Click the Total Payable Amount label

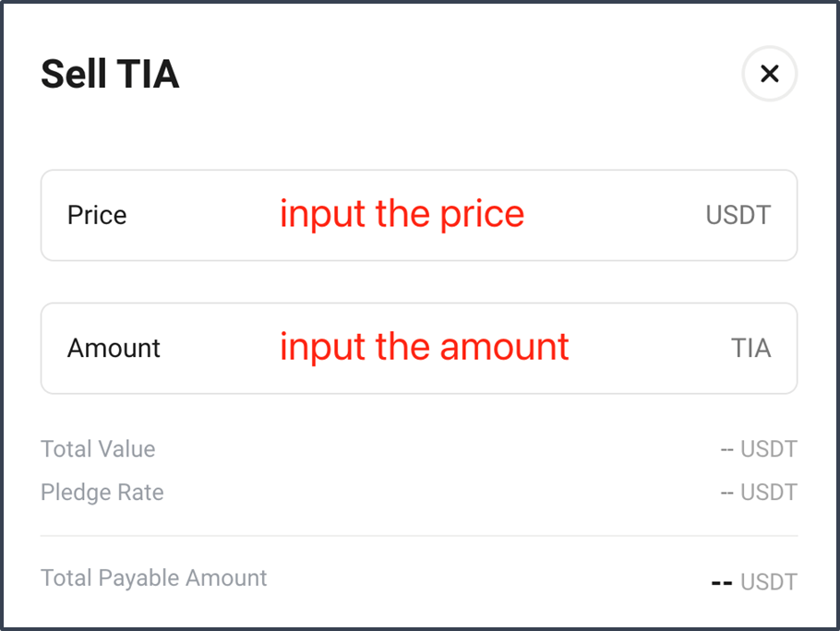coord(154,578)
